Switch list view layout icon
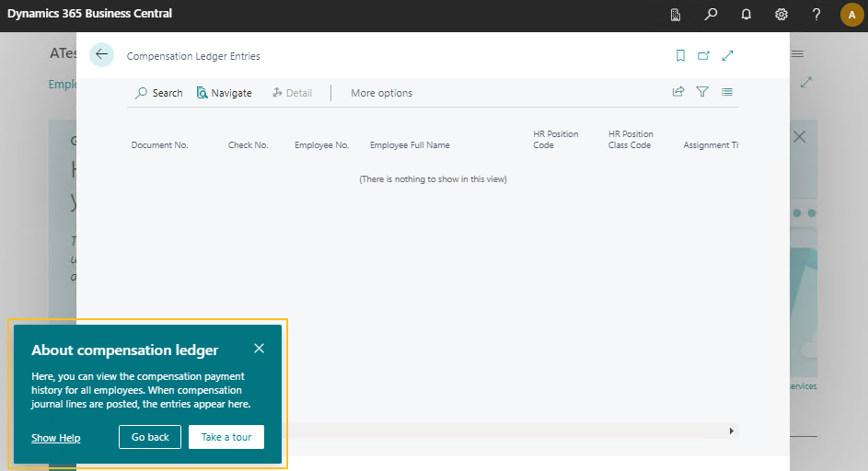868x471 pixels. tap(727, 92)
